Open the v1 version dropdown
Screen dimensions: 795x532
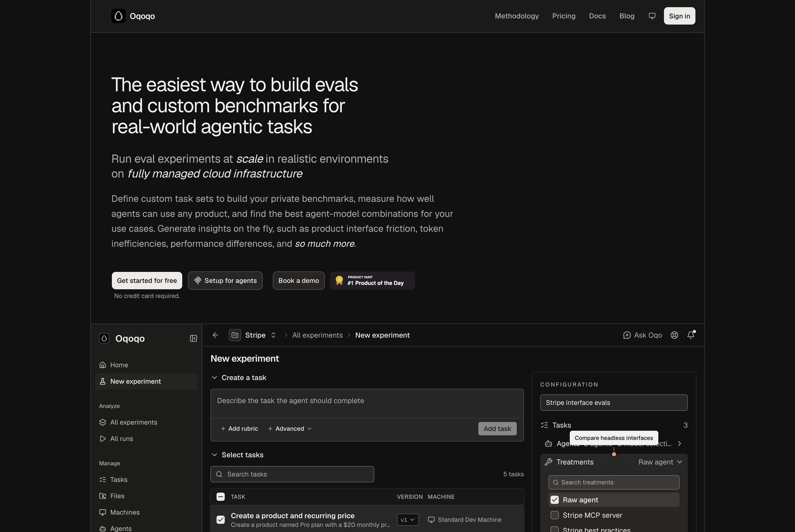(408, 519)
